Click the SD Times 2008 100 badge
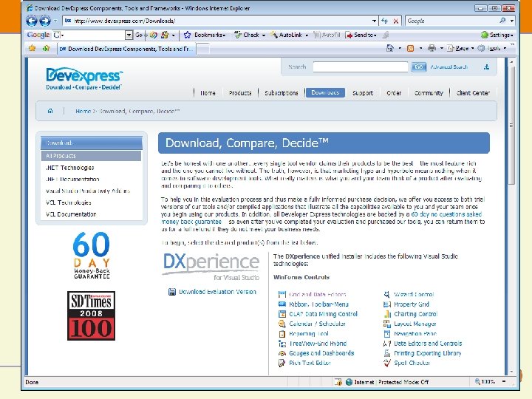Viewport: 532px width, 399px height. [92, 316]
